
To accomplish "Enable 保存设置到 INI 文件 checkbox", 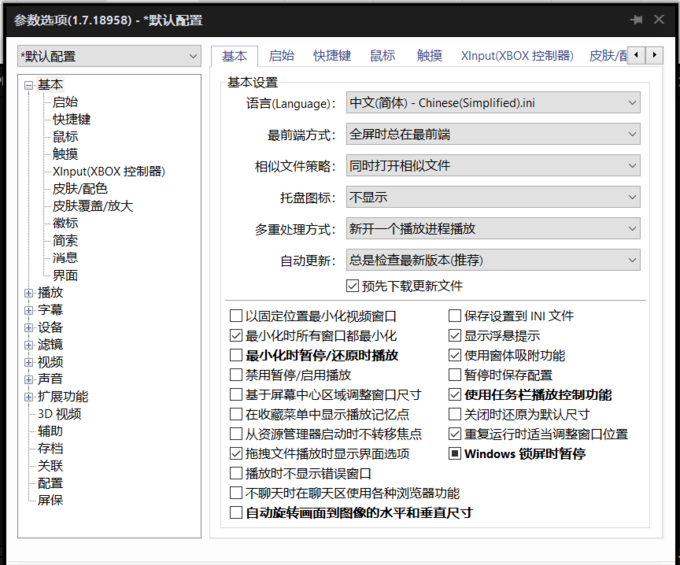I will tap(456, 316).
